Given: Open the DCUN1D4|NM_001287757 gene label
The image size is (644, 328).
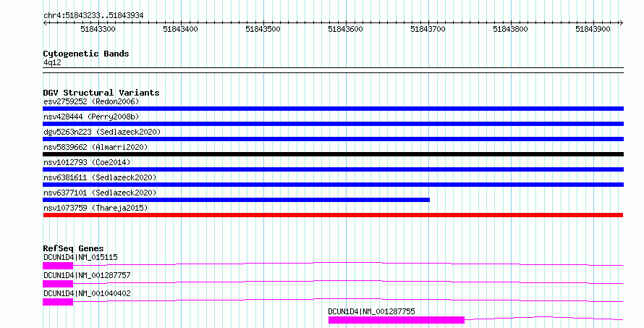Looking at the screenshot, I should click(87, 275).
